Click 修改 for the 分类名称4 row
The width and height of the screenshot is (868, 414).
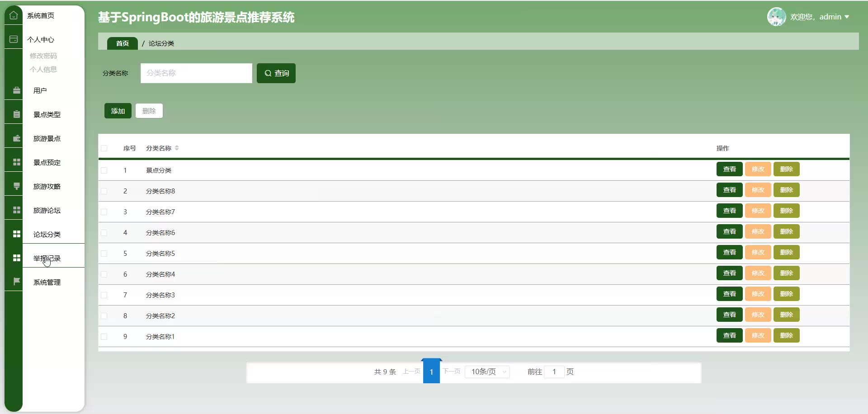[x=758, y=273]
